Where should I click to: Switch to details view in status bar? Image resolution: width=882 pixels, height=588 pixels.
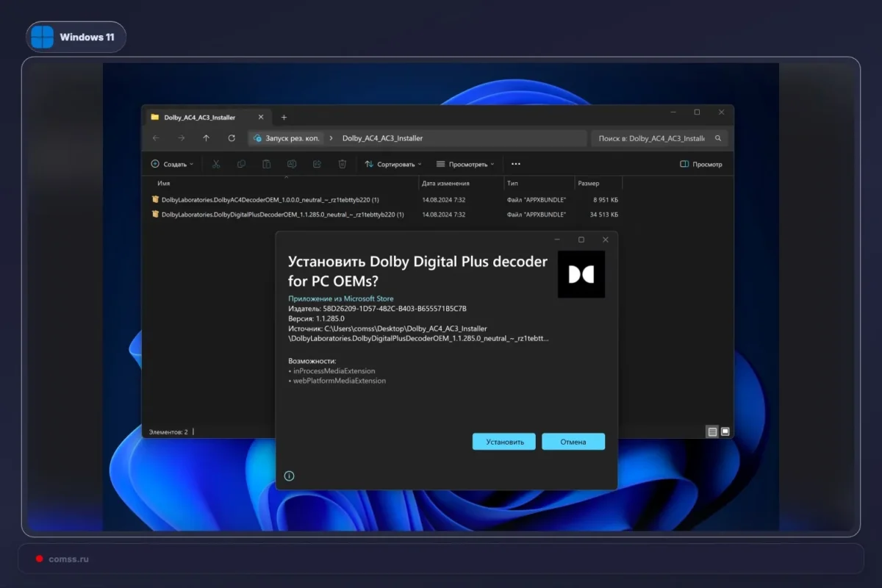point(712,432)
